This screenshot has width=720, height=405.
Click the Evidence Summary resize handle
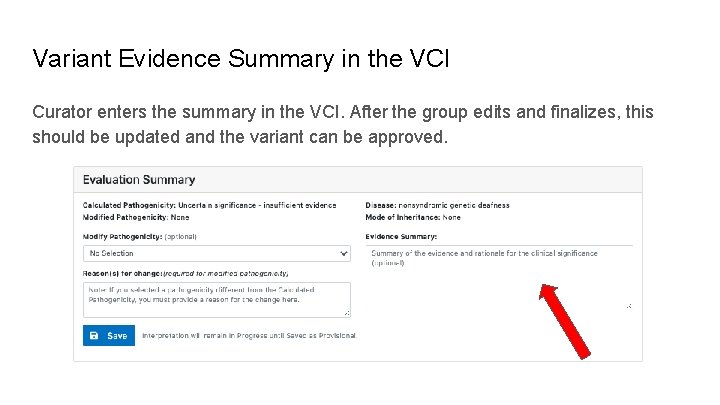pyautogui.click(x=628, y=306)
